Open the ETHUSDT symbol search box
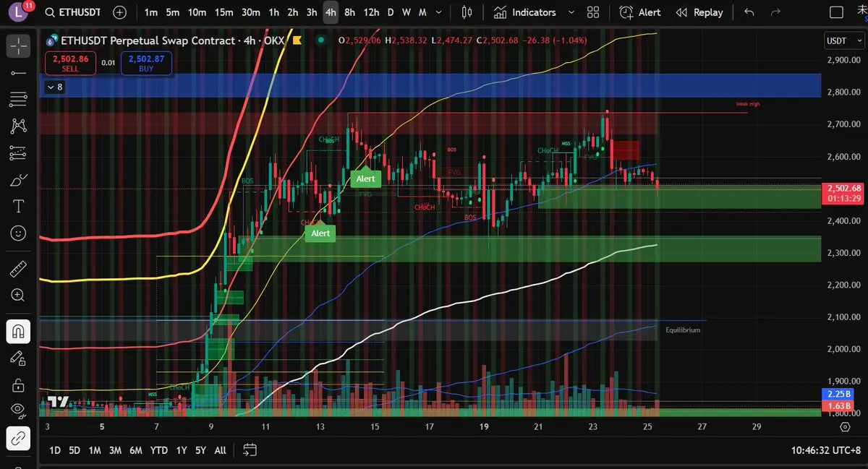Viewport: 868px width, 469px height. [74, 12]
